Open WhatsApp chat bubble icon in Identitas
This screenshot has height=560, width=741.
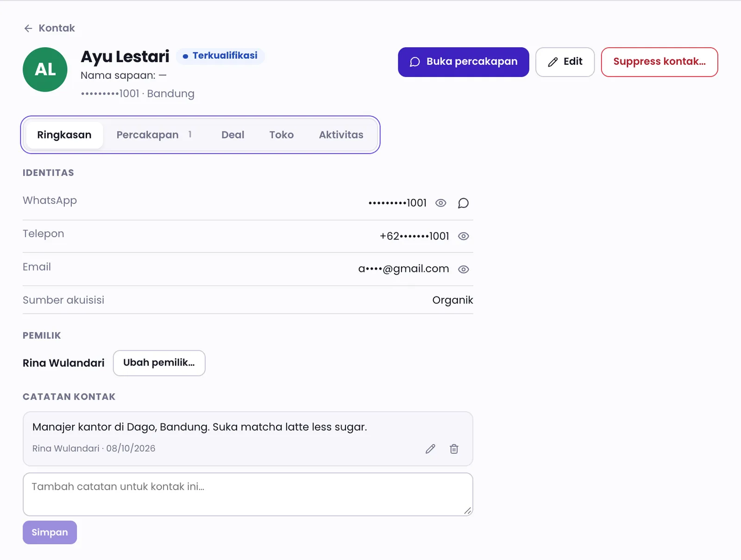tap(463, 203)
